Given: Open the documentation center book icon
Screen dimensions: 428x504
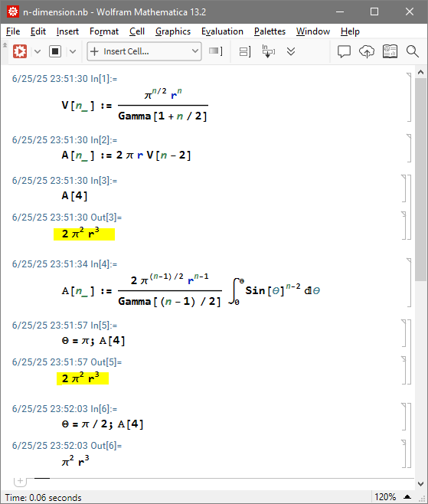Looking at the screenshot, I should [390, 51].
